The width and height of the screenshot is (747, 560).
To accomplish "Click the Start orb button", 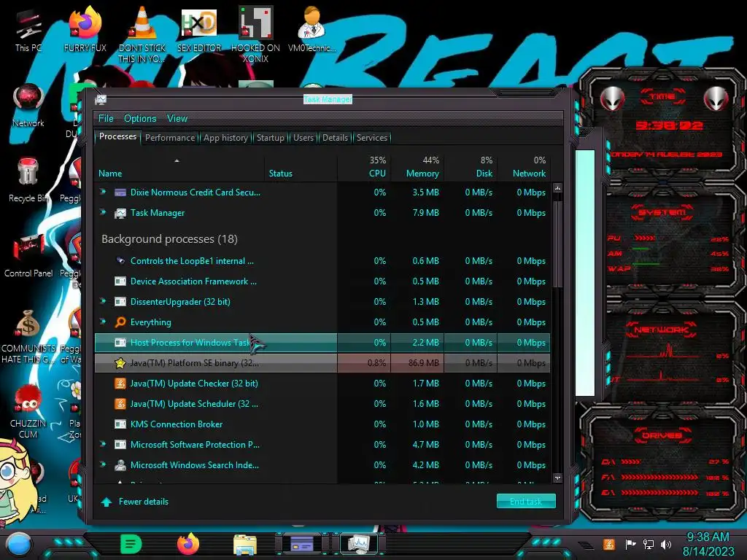I will pos(19,545).
